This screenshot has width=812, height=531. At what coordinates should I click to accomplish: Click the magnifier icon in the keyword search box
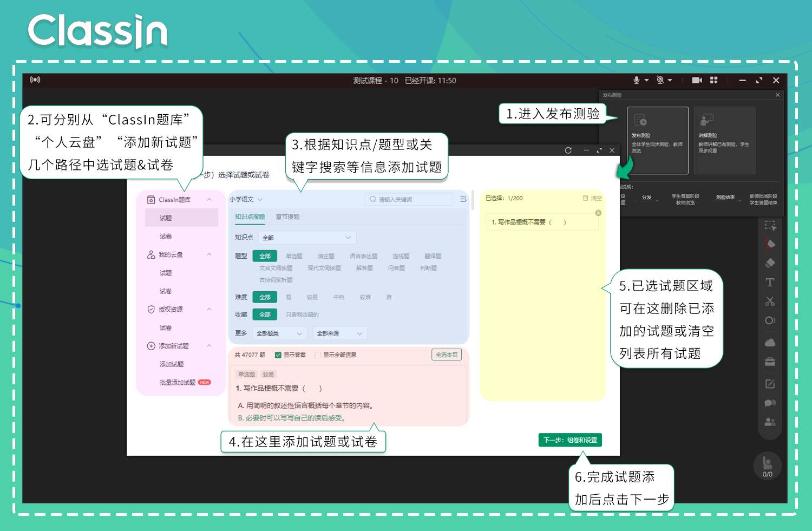coord(372,199)
